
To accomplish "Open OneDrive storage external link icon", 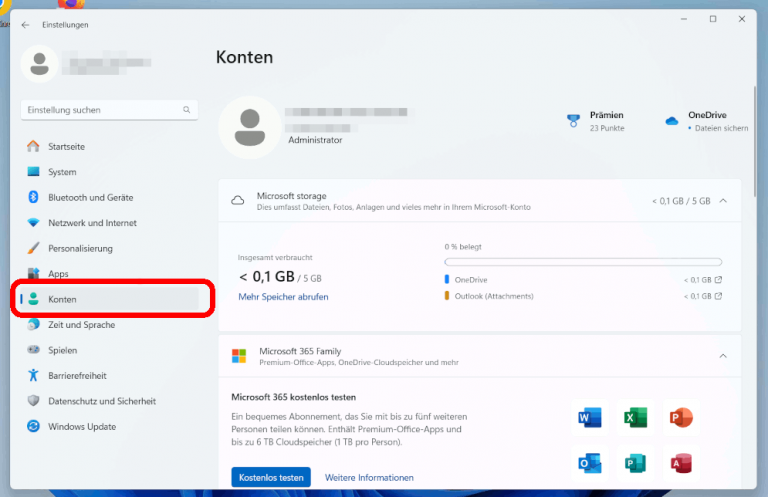I will tap(719, 280).
